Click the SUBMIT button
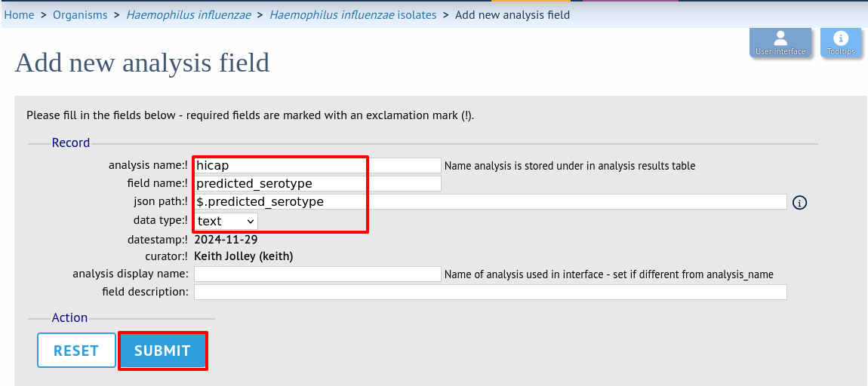This screenshot has height=386, width=868. 162,351
